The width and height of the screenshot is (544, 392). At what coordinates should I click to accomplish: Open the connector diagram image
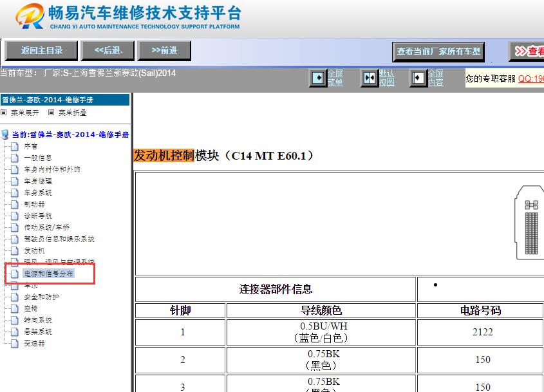pyautogui.click(x=529, y=222)
